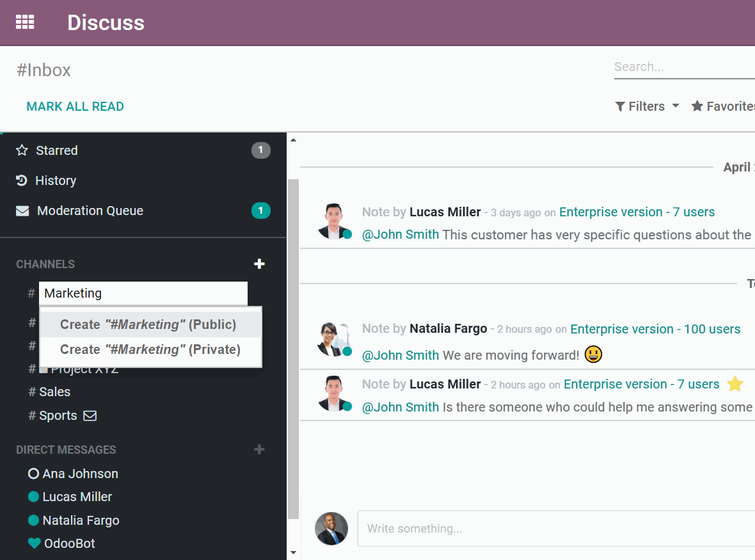
Task: Click the plus icon next to Direct Messages
Action: (259, 449)
